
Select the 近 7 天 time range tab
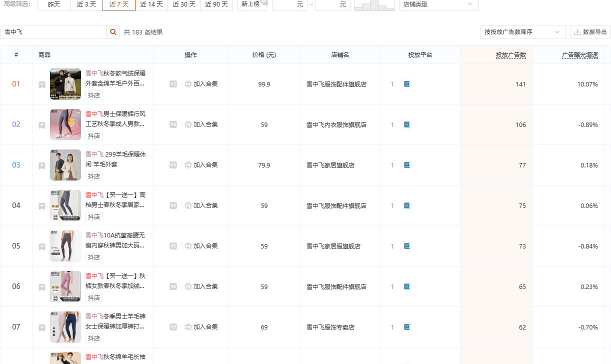point(119,4)
